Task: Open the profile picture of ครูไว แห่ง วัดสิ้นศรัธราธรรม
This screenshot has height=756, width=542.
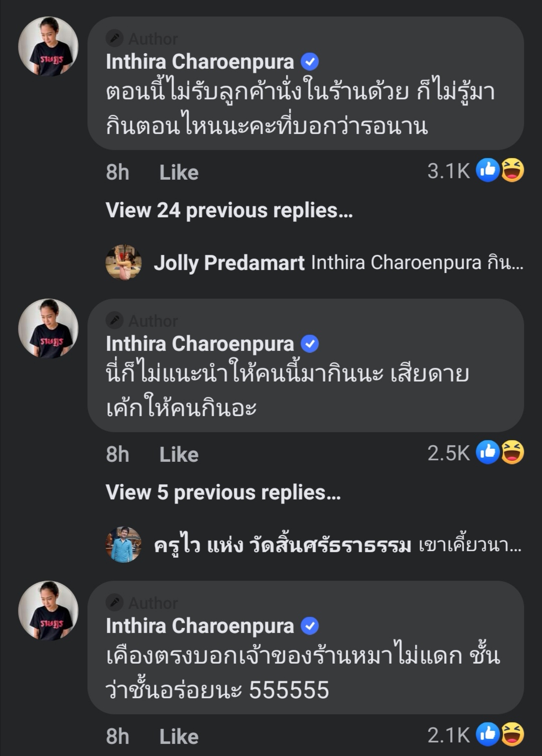Action: pos(123,545)
